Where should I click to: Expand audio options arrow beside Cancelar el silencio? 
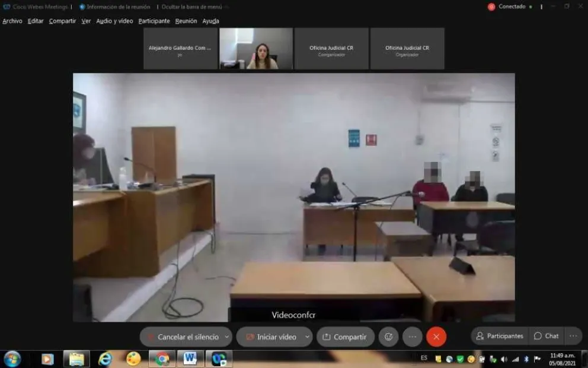point(227,337)
